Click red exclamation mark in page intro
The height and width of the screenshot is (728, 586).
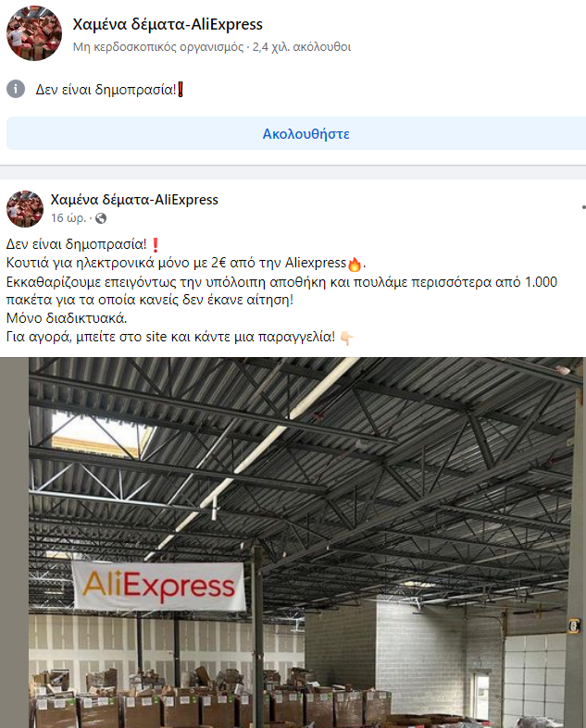(x=181, y=89)
